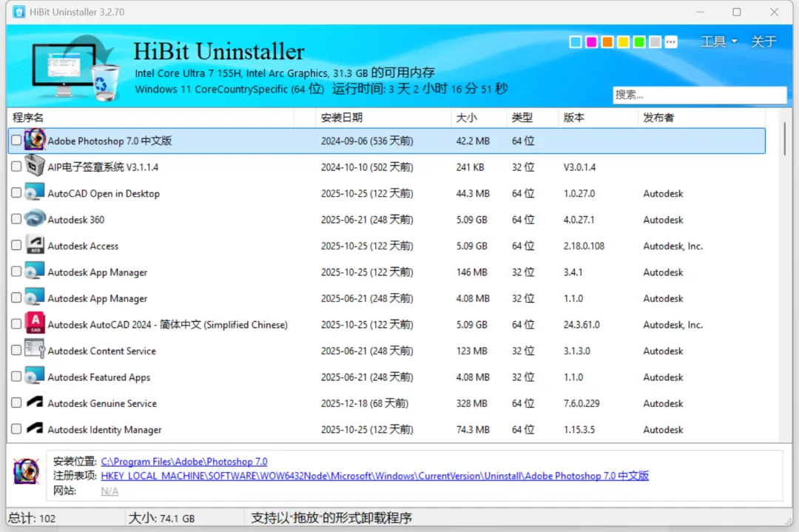
Task: Sort list by 类型 column header
Action: pyautogui.click(x=533, y=118)
